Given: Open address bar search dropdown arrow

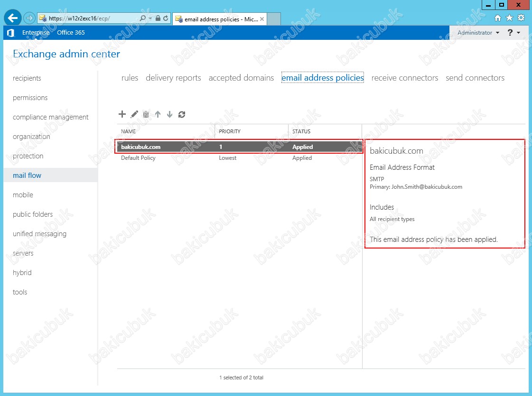Looking at the screenshot, I should [x=150, y=18].
